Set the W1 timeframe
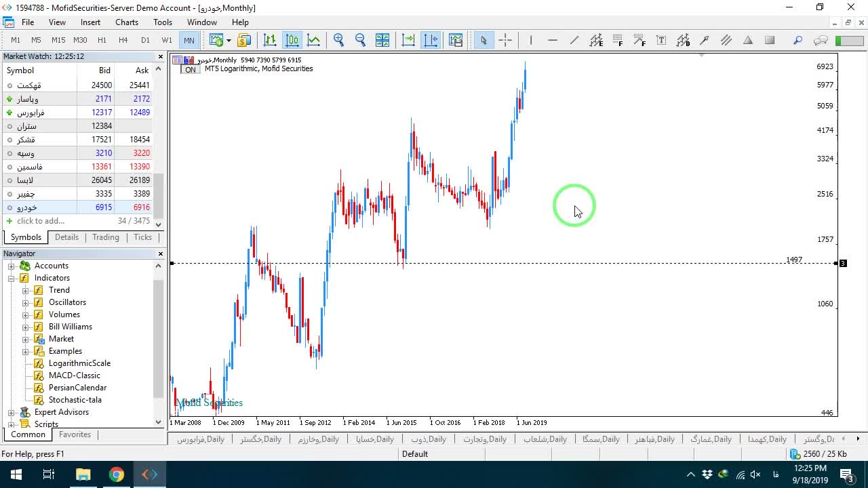This screenshot has width=868, height=488. tap(167, 40)
